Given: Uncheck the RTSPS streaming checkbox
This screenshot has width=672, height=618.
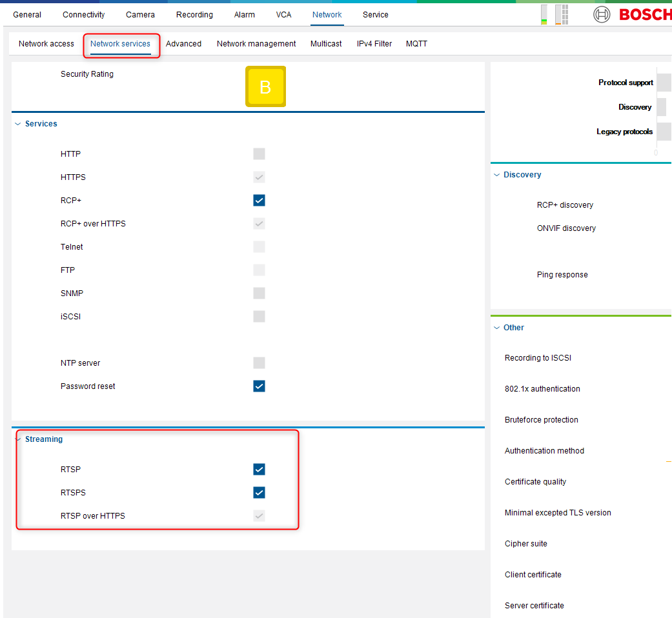Looking at the screenshot, I should coord(259,493).
